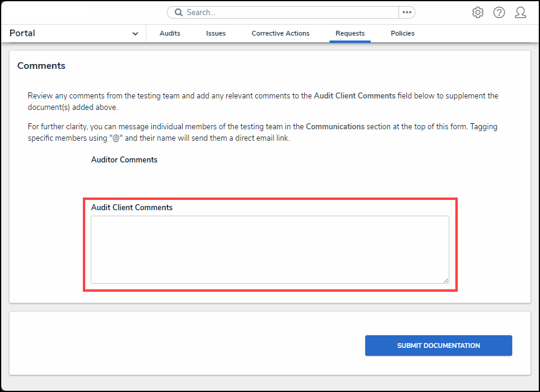Expand the Portal chevron arrow
Image resolution: width=540 pixels, height=392 pixels.
pyautogui.click(x=135, y=34)
